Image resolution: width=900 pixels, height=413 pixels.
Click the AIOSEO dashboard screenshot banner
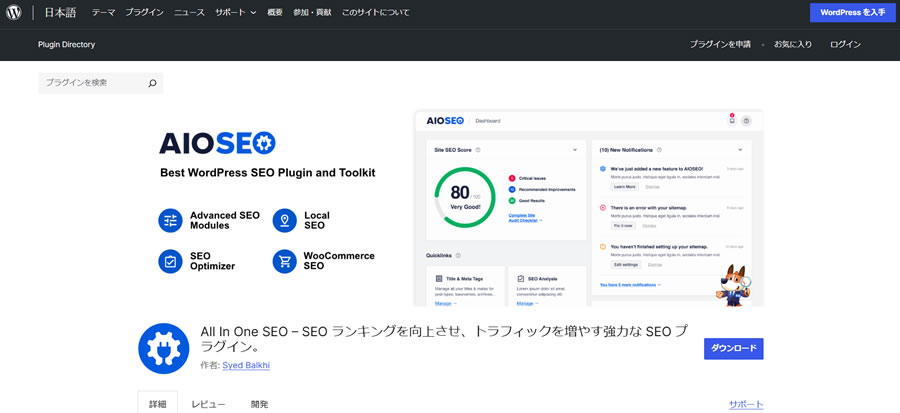[589, 208]
